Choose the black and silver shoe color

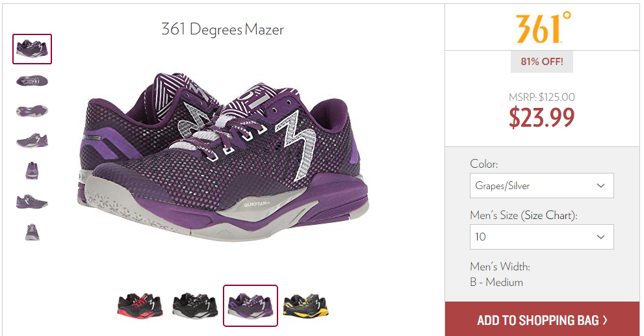195,306
